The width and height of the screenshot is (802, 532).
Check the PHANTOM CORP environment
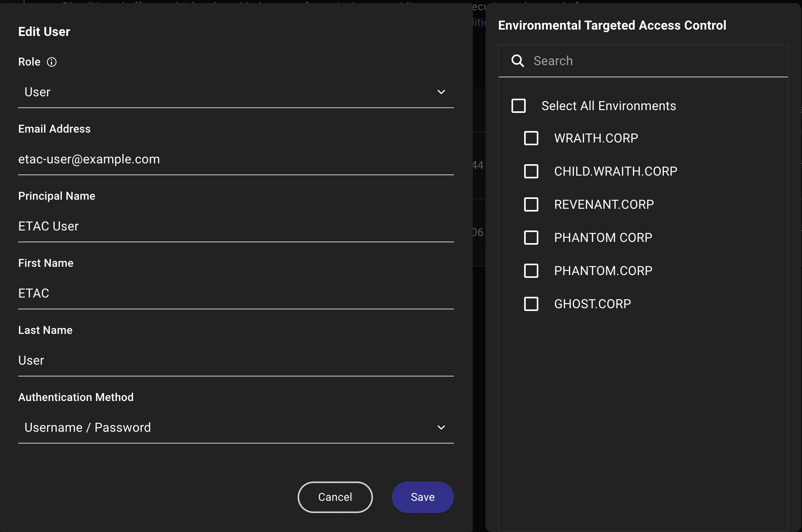[x=531, y=238]
